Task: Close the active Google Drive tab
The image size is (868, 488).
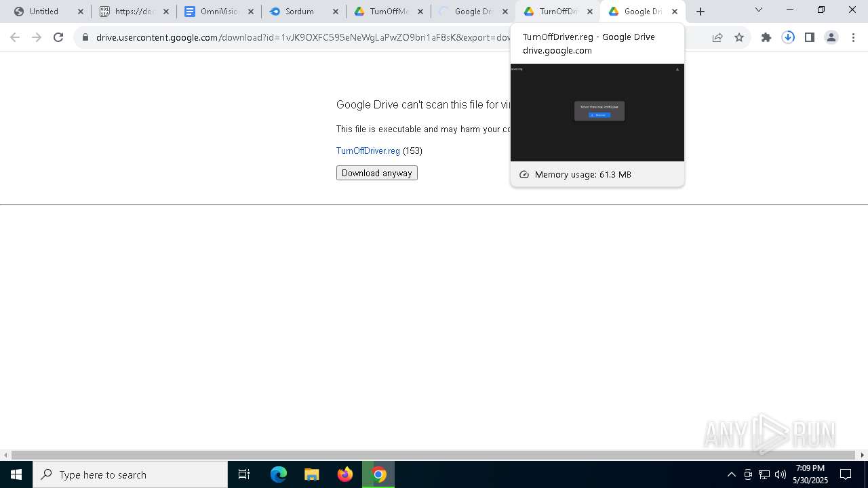Action: pos(675,12)
